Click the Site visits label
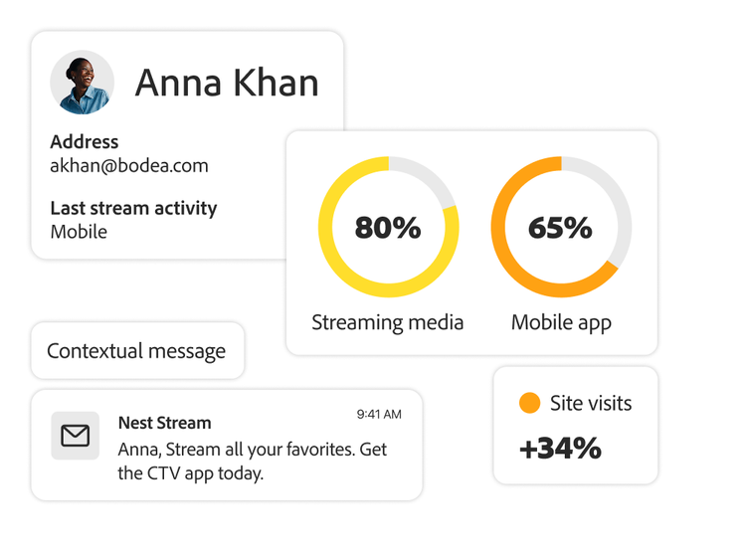The height and width of the screenshot is (560, 746). tap(591, 403)
